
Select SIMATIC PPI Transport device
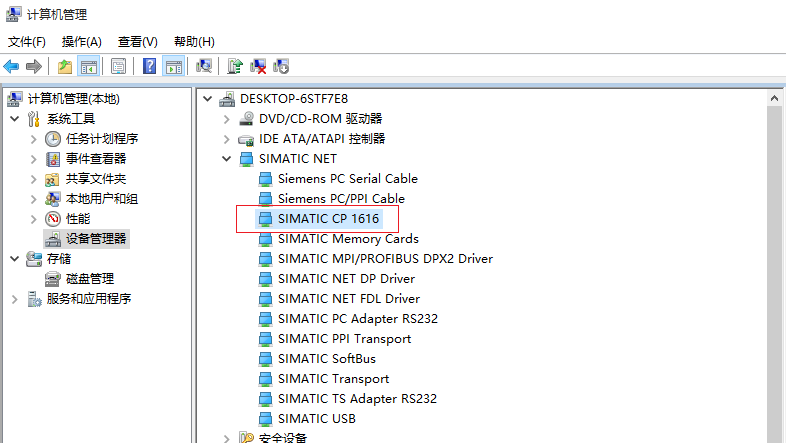pos(344,339)
